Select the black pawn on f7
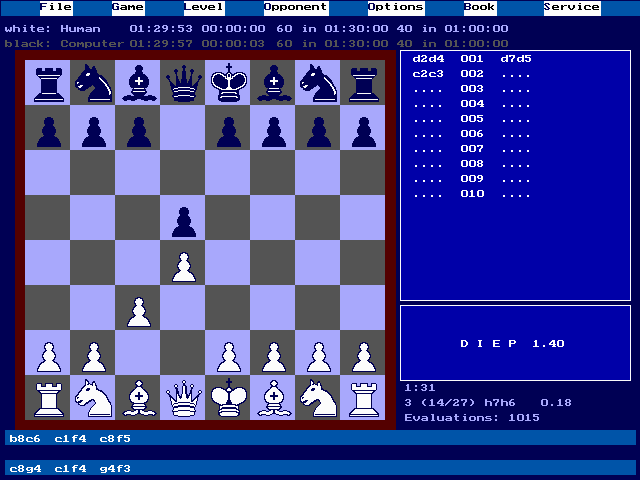Image resolution: width=640 pixels, height=480 pixels. pyautogui.click(x=274, y=132)
